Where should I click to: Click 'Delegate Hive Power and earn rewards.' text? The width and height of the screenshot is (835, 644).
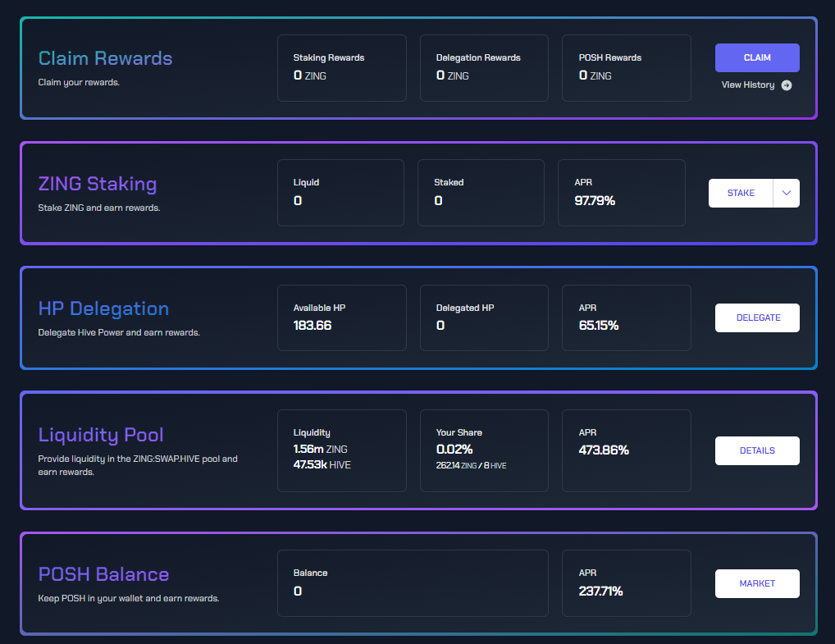119,332
